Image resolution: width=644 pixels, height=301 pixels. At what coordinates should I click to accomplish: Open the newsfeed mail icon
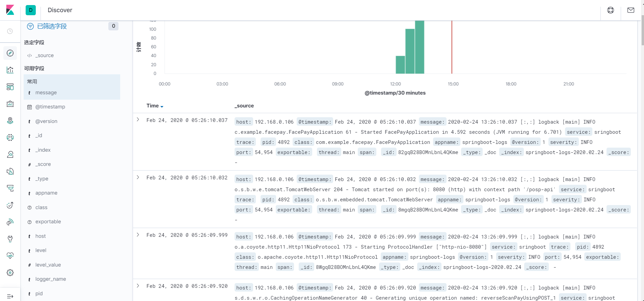click(x=631, y=10)
